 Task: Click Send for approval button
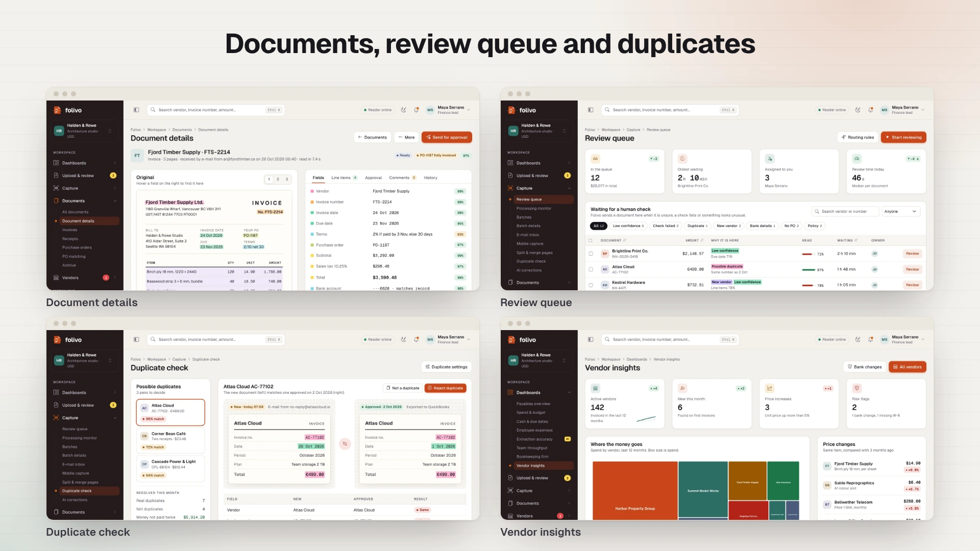pyautogui.click(x=447, y=137)
